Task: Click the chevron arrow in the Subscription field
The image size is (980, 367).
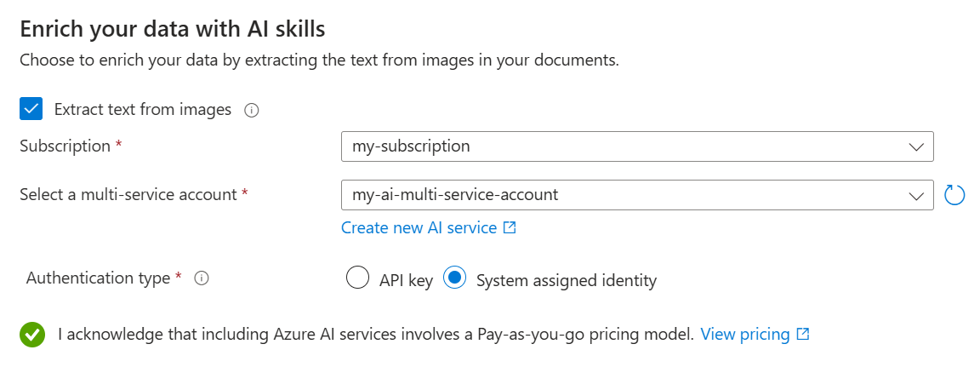Action: (916, 146)
